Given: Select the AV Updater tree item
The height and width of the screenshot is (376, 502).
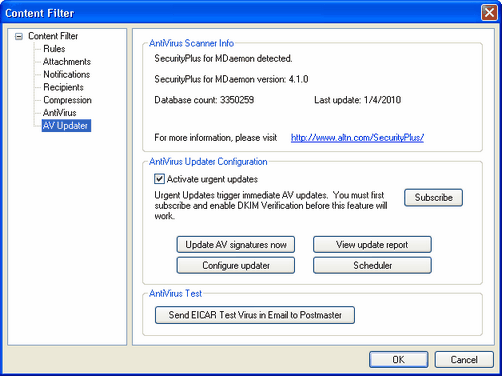Looking at the screenshot, I should point(66,126).
